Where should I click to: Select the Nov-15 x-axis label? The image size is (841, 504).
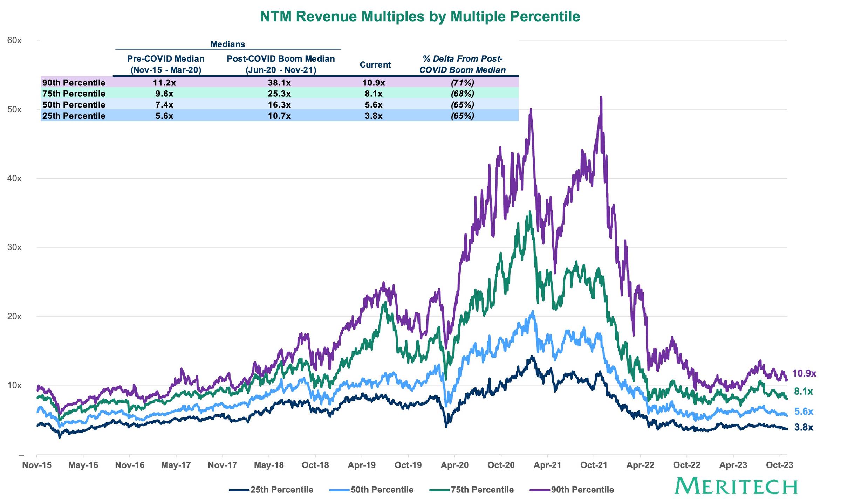(x=37, y=465)
